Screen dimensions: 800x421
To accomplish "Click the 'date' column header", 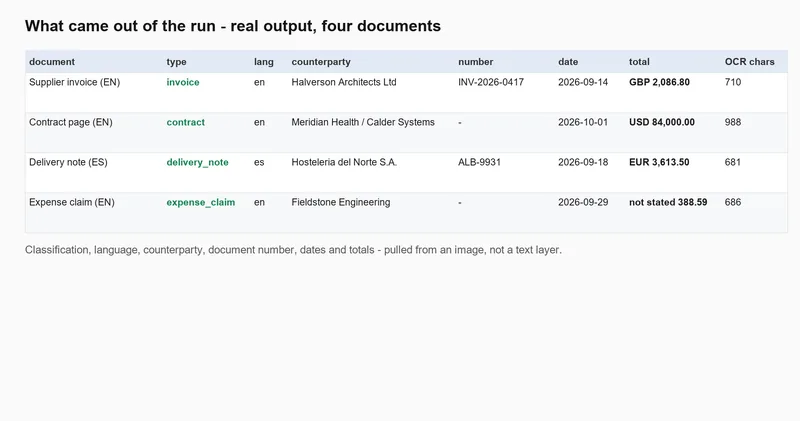I will point(568,62).
